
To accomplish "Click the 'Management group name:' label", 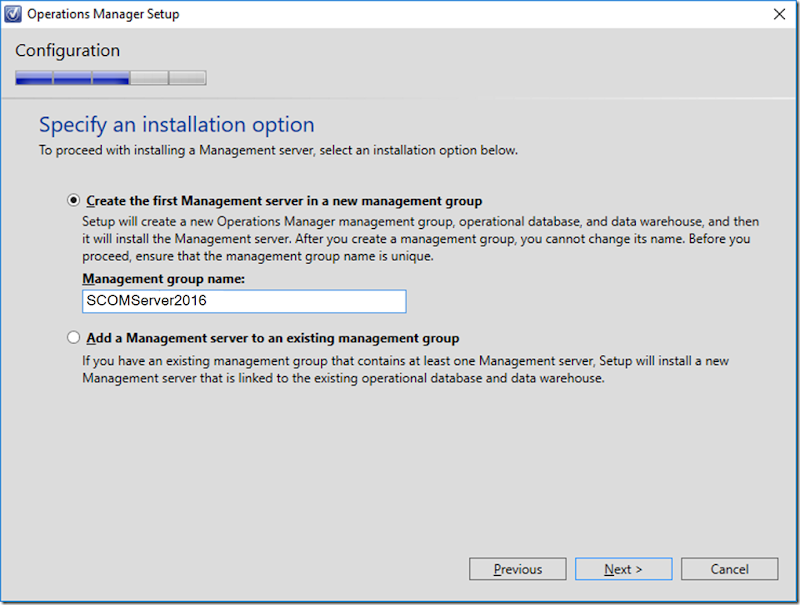I will (164, 279).
